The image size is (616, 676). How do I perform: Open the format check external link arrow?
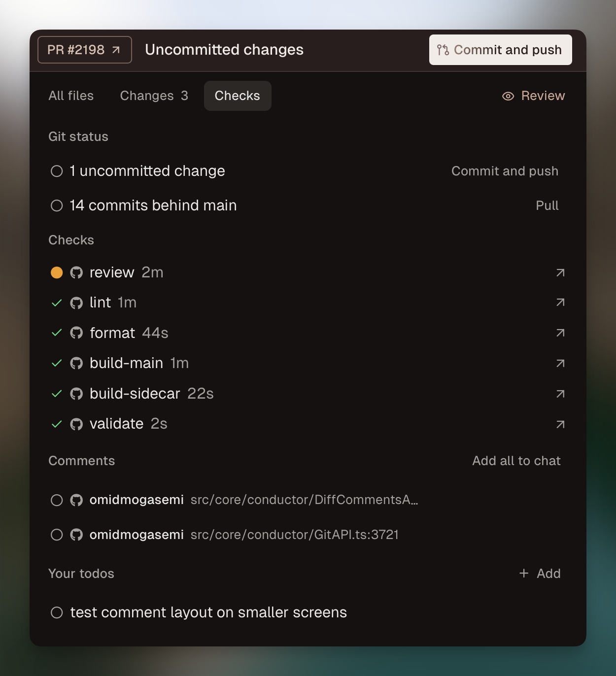[560, 333]
